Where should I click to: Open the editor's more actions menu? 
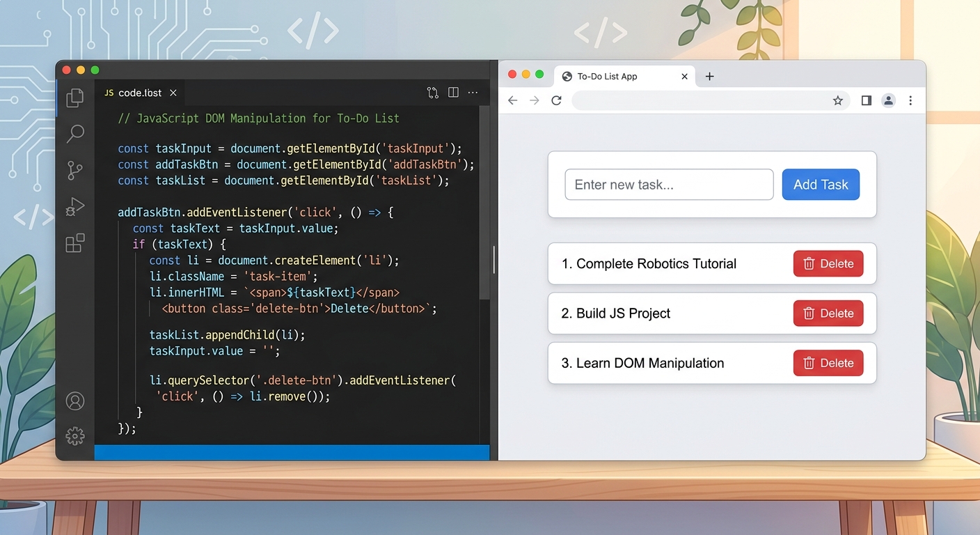(x=473, y=93)
